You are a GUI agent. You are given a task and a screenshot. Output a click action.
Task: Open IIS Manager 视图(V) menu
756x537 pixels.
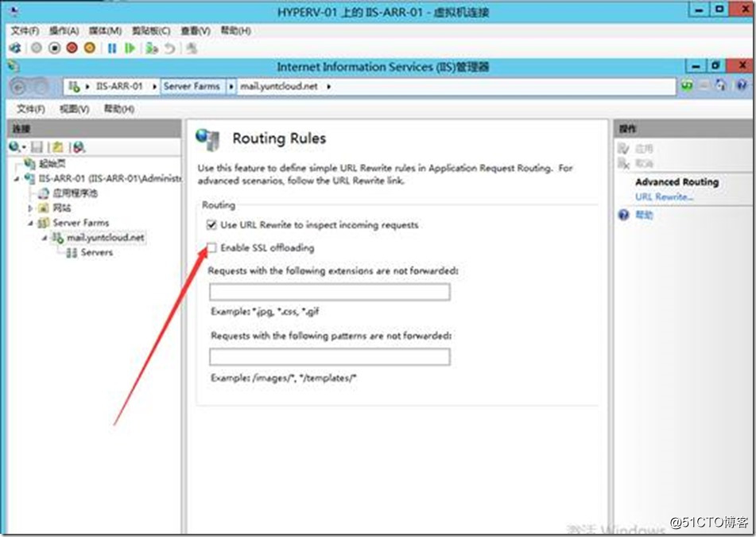coord(74,109)
